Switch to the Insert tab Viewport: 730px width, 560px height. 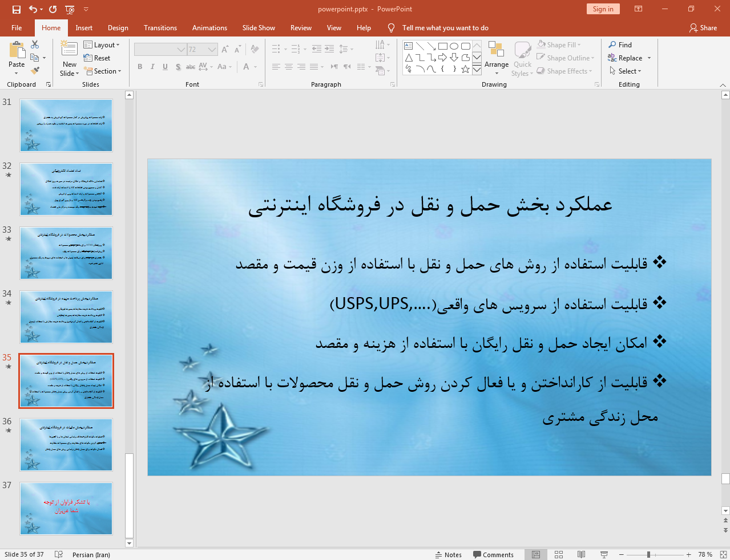pos(84,27)
